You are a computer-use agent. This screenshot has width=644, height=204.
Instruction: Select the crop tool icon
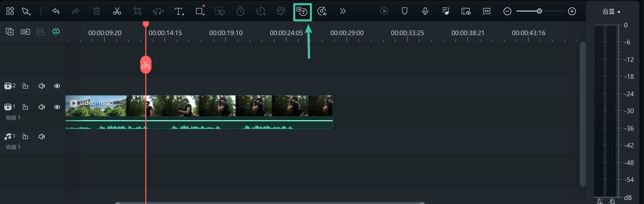coord(137,11)
